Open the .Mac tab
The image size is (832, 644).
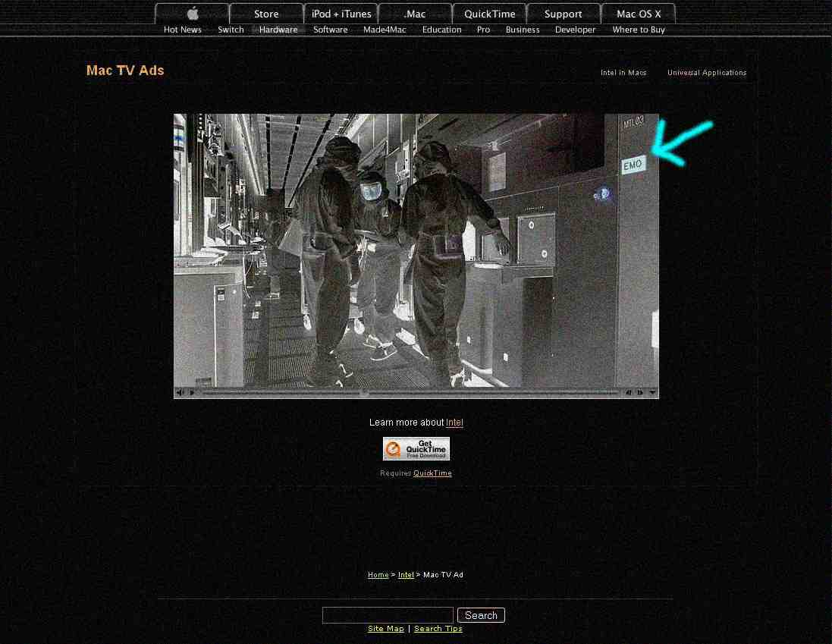[x=415, y=14]
